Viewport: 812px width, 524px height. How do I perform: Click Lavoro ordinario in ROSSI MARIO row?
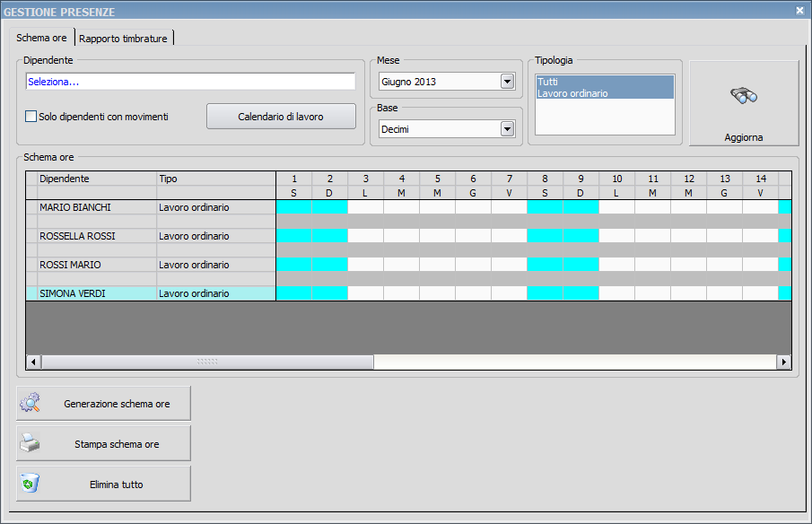pos(194,265)
